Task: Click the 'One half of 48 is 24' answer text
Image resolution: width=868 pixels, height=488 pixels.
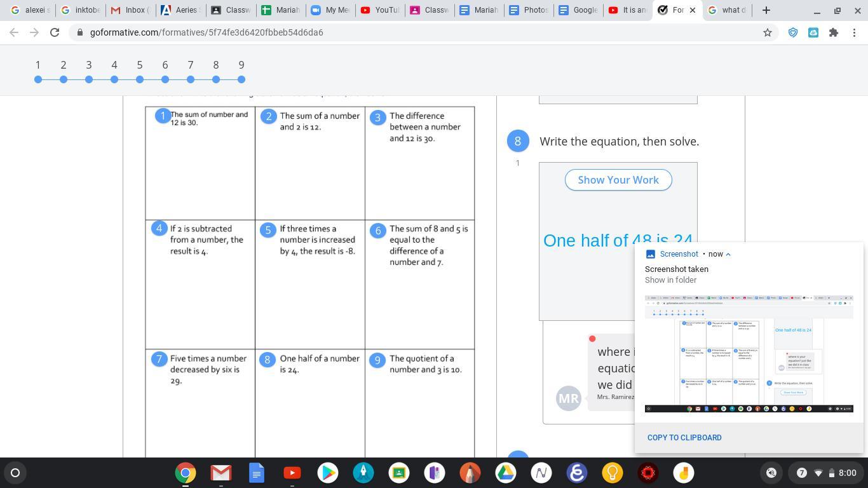Action: click(x=618, y=241)
